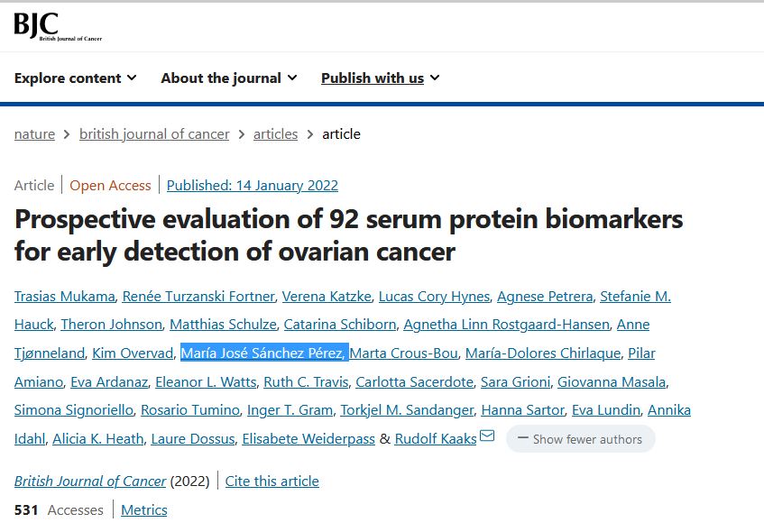Click author Renée Turzanski Fortner

tap(198, 297)
